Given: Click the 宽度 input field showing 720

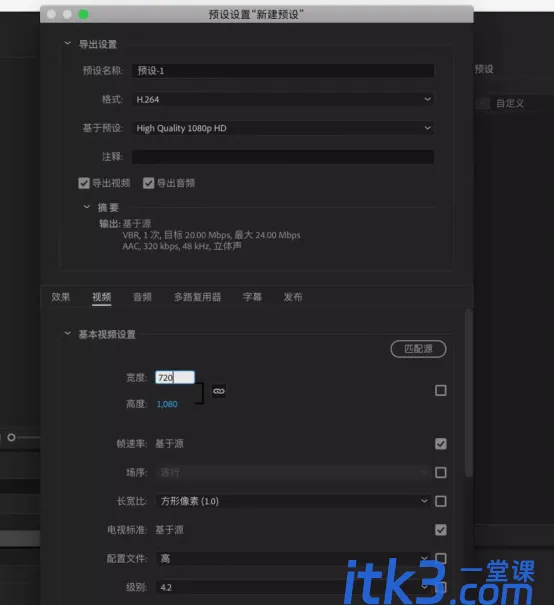Looking at the screenshot, I should click(x=175, y=377).
